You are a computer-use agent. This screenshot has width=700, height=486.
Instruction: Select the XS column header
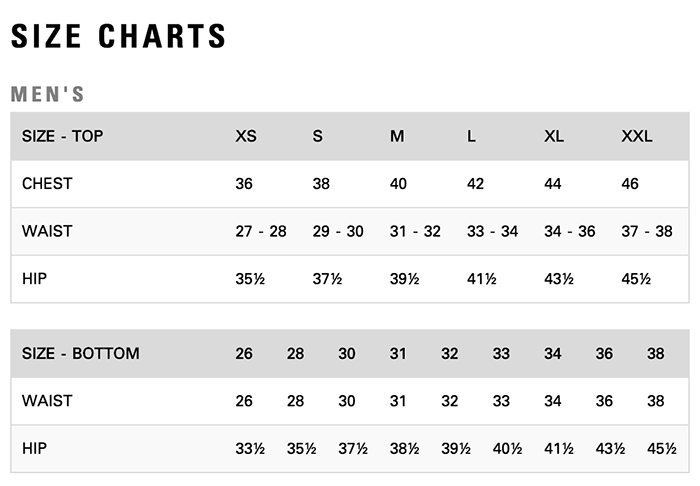pyautogui.click(x=246, y=136)
